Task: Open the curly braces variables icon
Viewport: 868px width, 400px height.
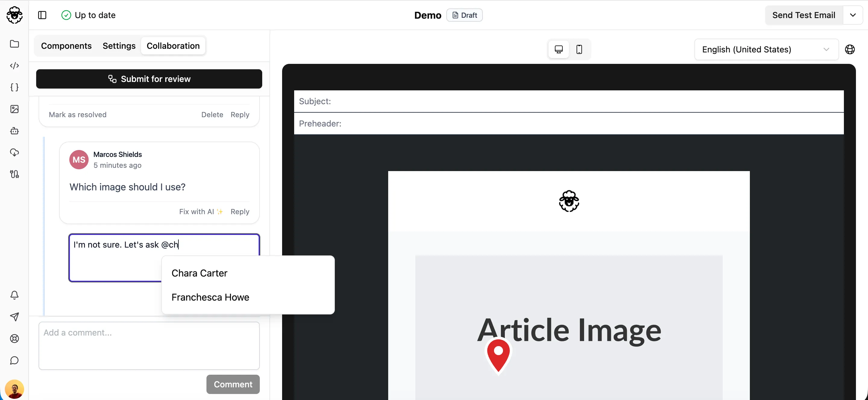Action: click(x=14, y=87)
